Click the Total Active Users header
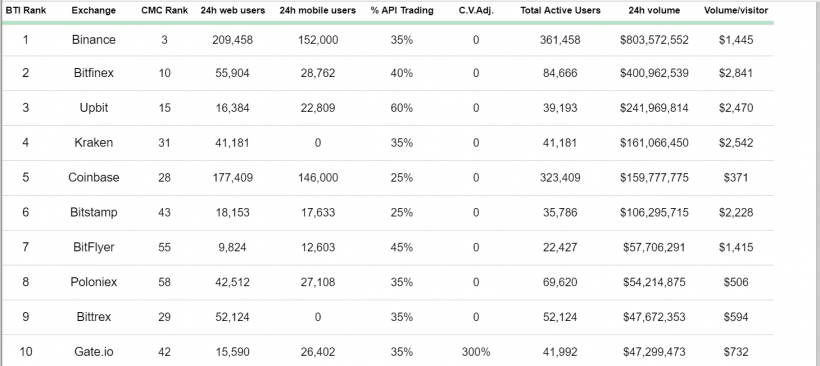This screenshot has height=366, width=820. (x=560, y=10)
